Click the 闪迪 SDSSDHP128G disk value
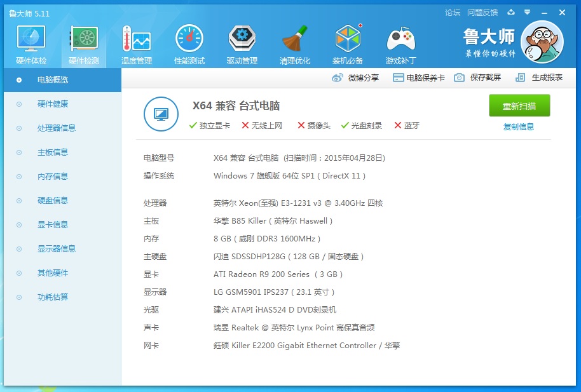This screenshot has width=581, height=392. [289, 257]
